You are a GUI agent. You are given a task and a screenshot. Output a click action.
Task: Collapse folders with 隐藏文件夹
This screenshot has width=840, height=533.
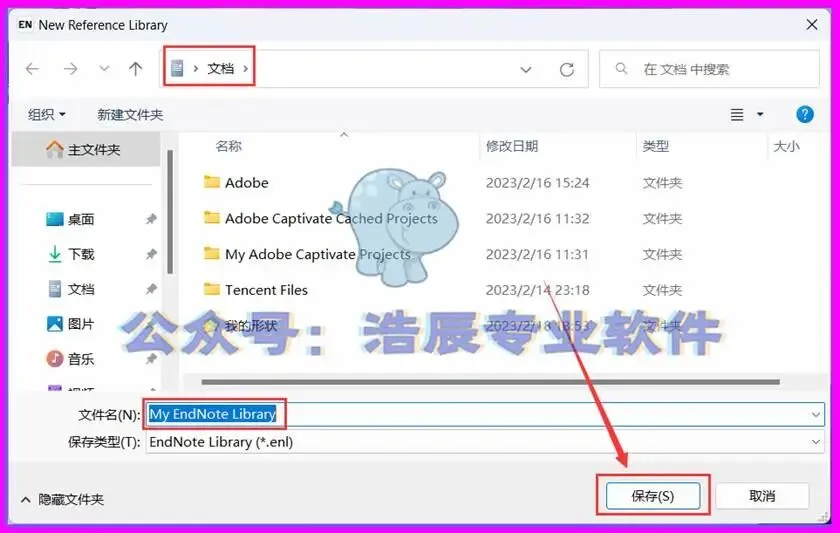click(x=62, y=499)
